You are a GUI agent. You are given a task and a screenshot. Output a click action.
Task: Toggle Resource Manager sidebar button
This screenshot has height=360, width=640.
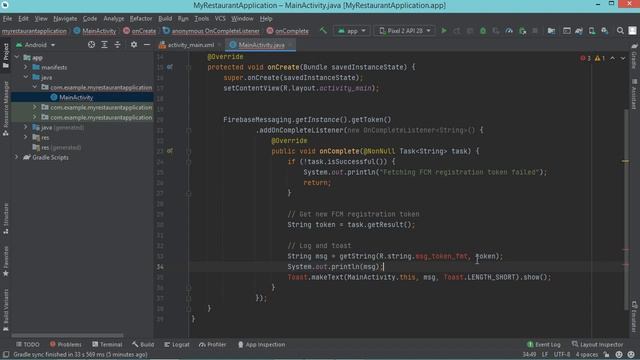[x=5, y=108]
